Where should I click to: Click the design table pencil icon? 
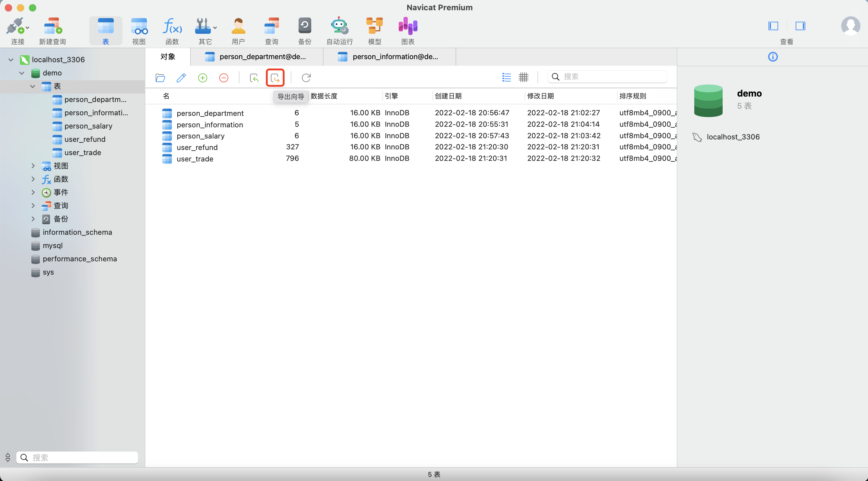(x=181, y=78)
